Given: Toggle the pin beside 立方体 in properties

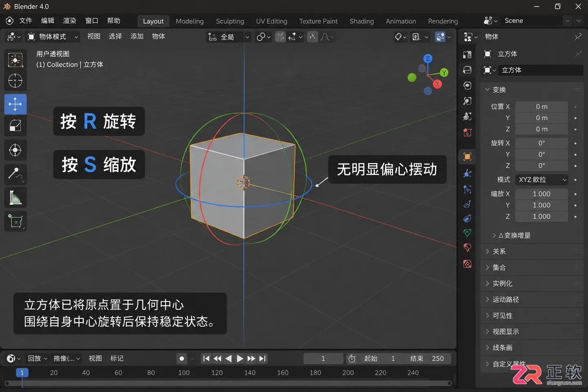Looking at the screenshot, I should pos(578,54).
